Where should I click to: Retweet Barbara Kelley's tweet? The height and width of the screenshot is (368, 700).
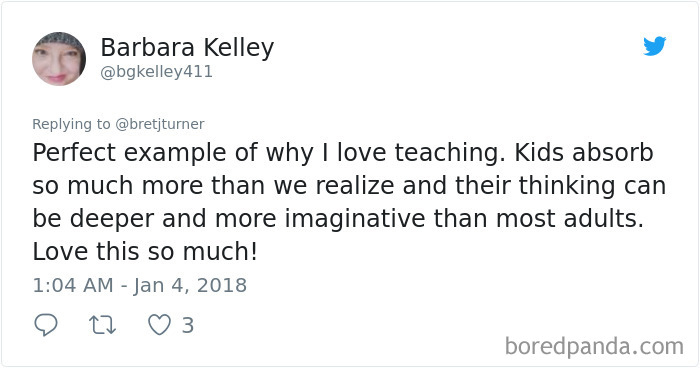point(102,325)
